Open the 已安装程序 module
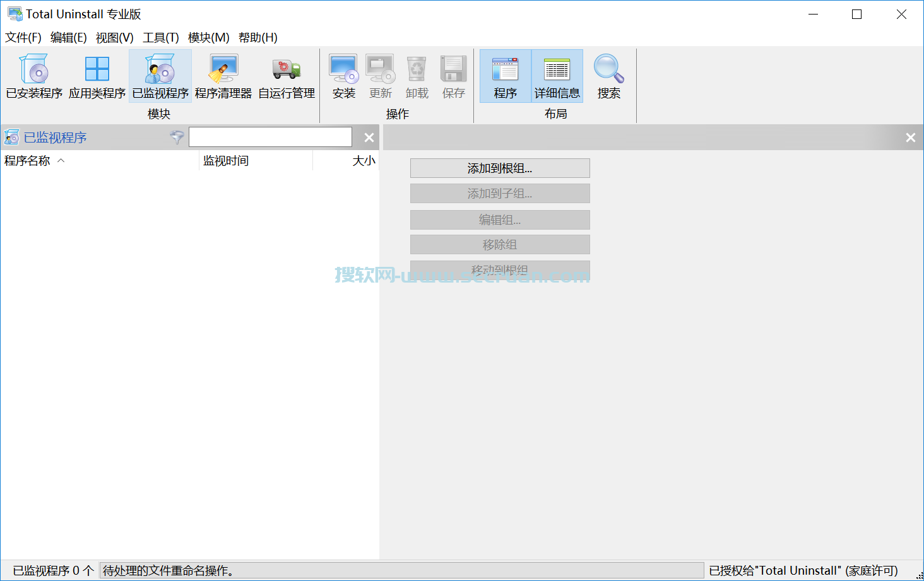Viewport: 924px width, 581px height. click(x=34, y=76)
